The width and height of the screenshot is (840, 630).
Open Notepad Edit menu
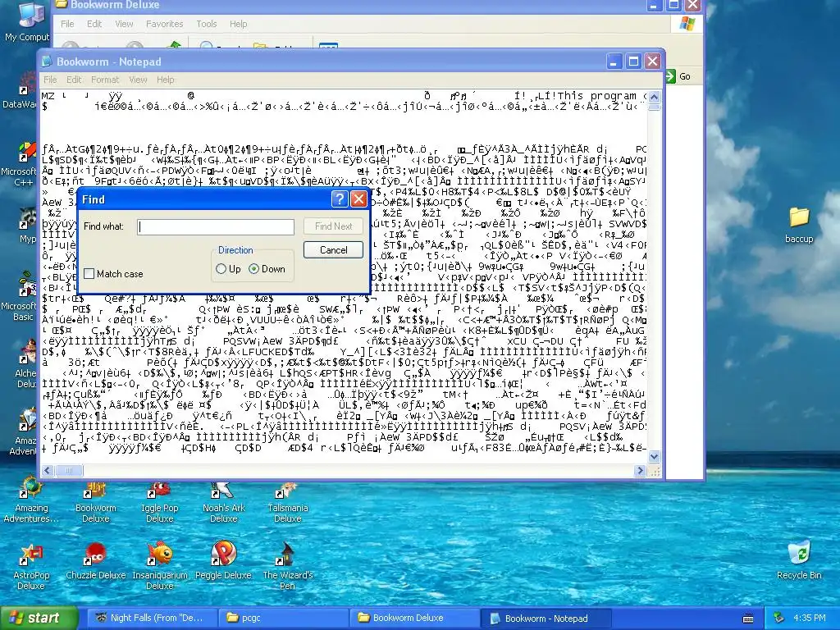tap(74, 80)
